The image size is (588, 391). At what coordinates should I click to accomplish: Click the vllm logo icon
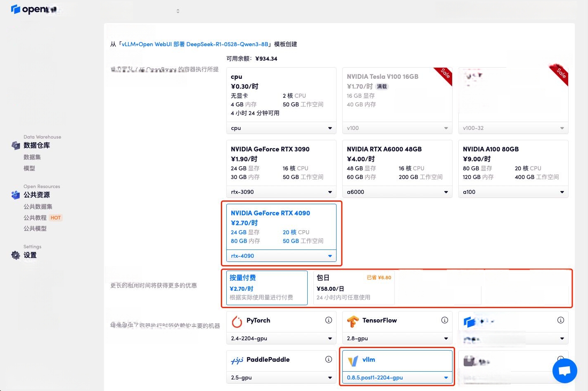click(353, 361)
